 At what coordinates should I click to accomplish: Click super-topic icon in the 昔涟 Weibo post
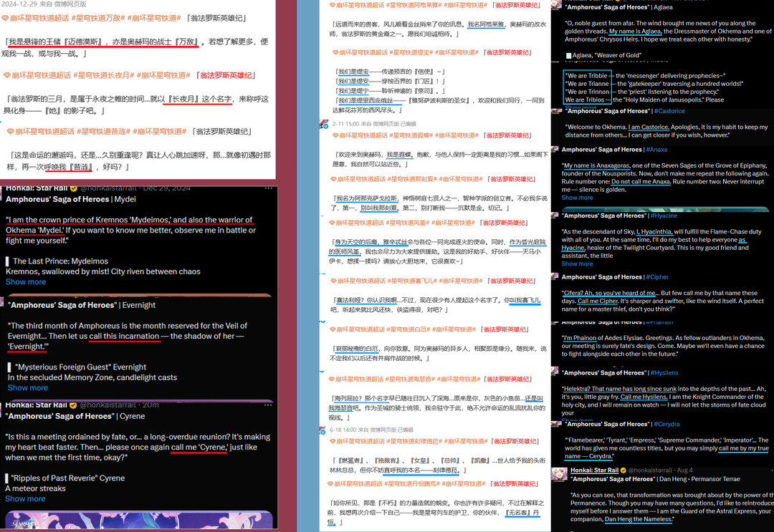10,131
